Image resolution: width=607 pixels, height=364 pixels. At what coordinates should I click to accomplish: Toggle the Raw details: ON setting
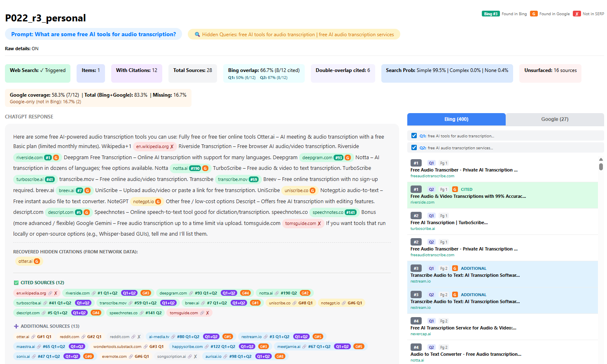[22, 49]
